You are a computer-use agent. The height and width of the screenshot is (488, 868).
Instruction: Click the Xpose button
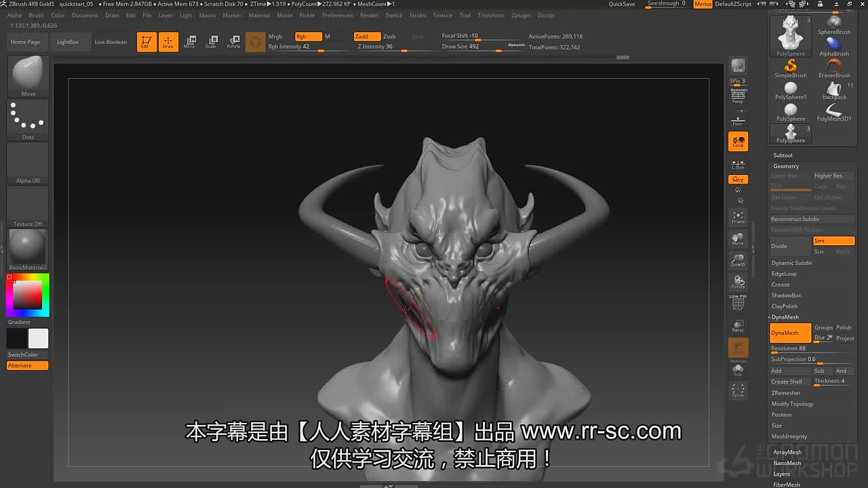tap(738, 390)
